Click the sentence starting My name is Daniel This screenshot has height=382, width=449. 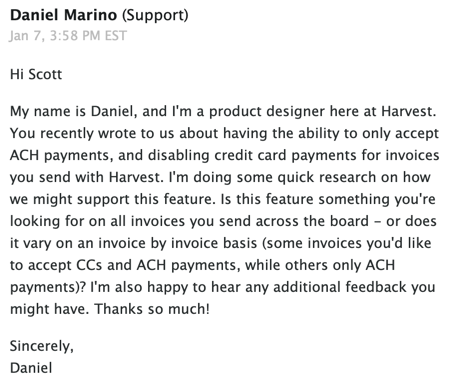[223, 111]
